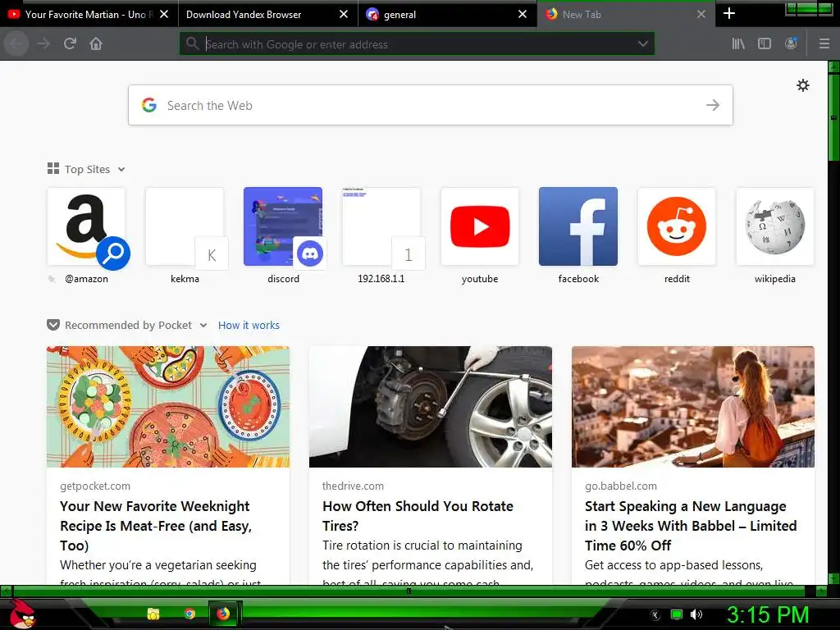
Task: Open the facebook top site tile
Action: click(578, 226)
